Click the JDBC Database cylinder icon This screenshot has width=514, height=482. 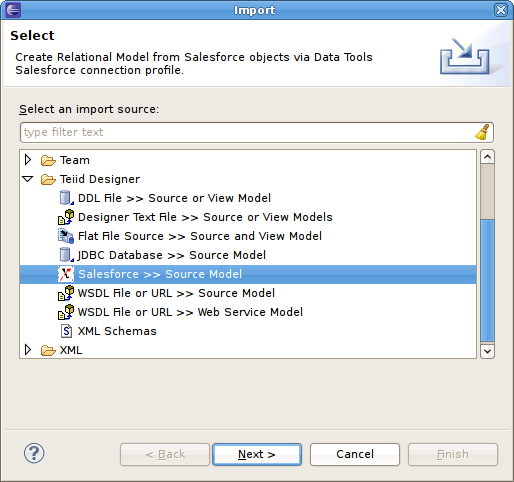pyautogui.click(x=66, y=255)
